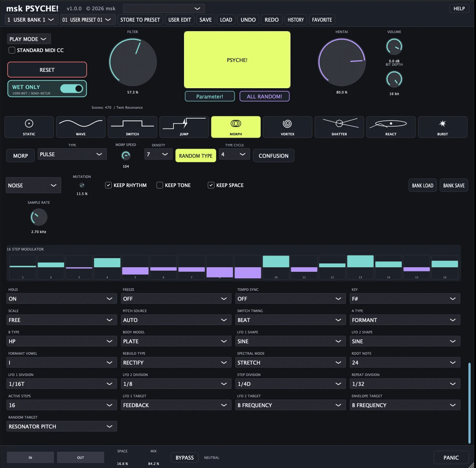Toggle the BYPASS button

coord(185,458)
